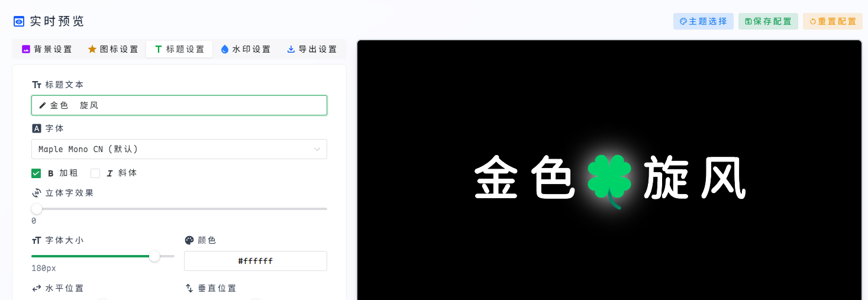Click the 重置配置 button

(x=832, y=21)
